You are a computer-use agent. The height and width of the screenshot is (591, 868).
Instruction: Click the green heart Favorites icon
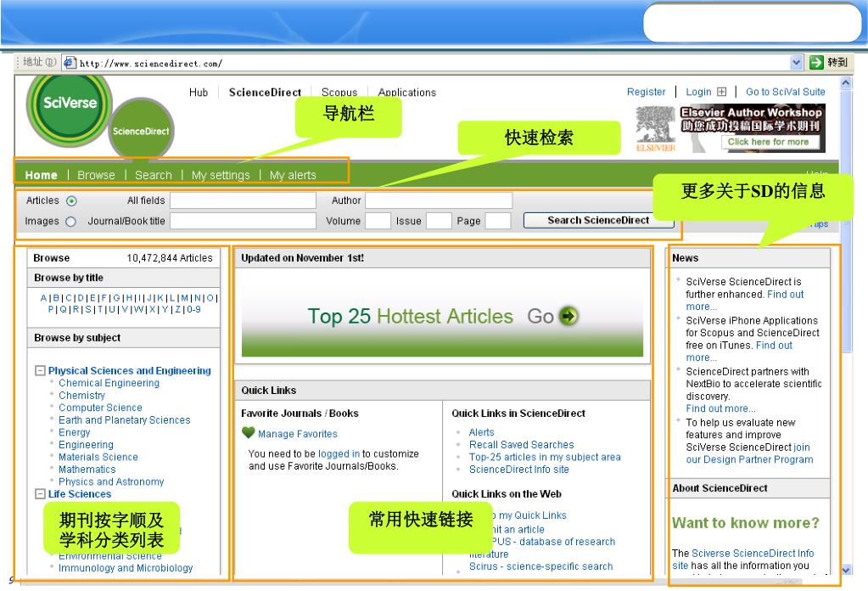tap(248, 432)
